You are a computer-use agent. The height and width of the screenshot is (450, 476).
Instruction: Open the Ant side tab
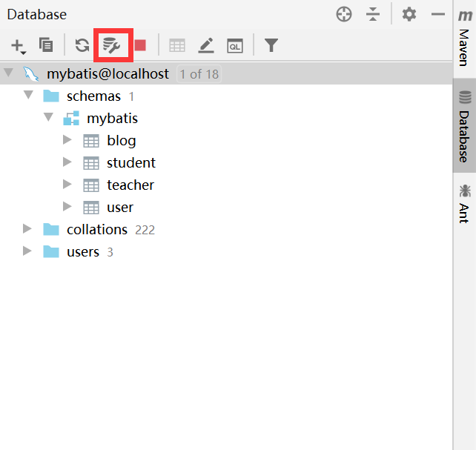(x=464, y=204)
